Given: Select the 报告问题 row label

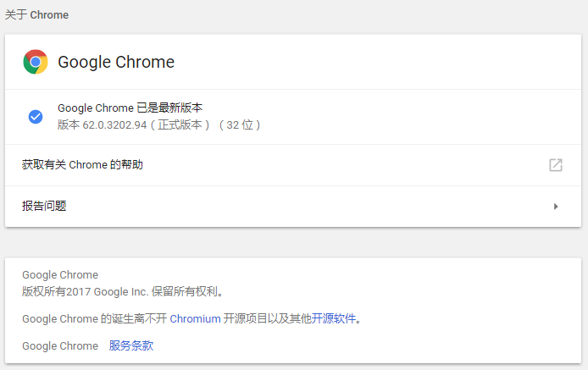Looking at the screenshot, I should click(x=44, y=206).
